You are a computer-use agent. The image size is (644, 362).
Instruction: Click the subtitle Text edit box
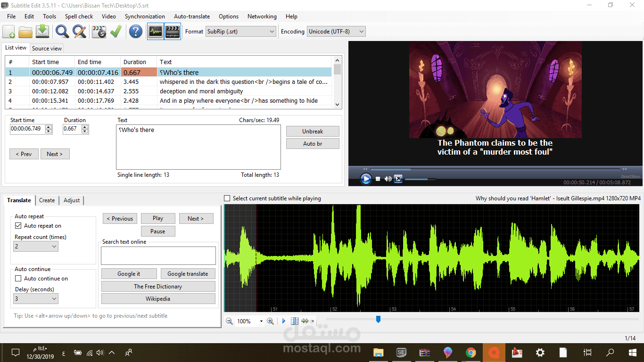coord(198,147)
